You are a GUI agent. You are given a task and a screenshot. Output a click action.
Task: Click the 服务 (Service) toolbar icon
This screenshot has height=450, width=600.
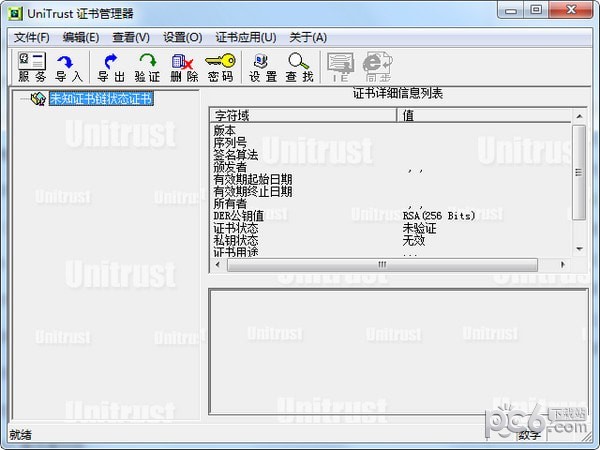coord(32,67)
